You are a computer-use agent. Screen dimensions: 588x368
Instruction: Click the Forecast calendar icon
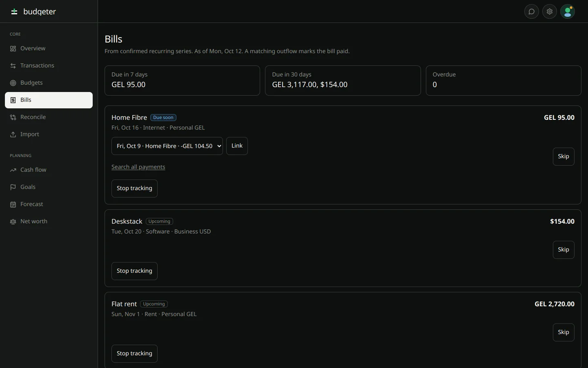(13, 204)
